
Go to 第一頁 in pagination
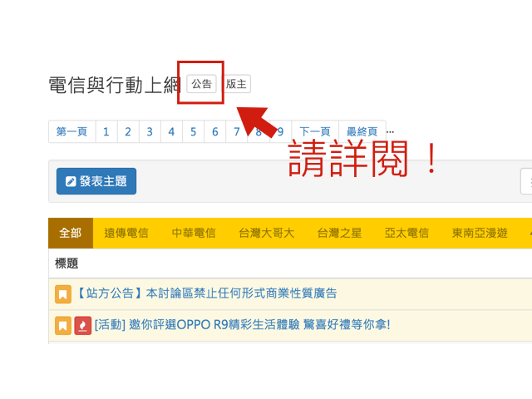coord(71,131)
